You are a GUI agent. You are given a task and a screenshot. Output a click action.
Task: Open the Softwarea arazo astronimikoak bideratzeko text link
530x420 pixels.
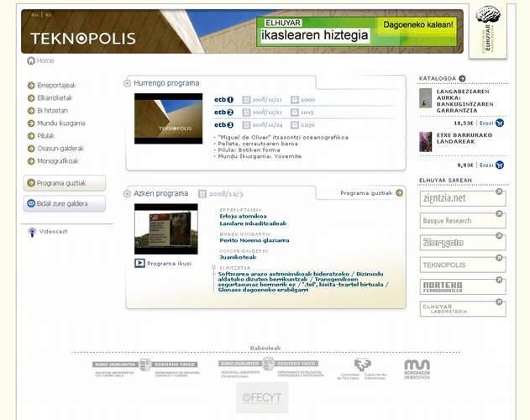[283, 274]
